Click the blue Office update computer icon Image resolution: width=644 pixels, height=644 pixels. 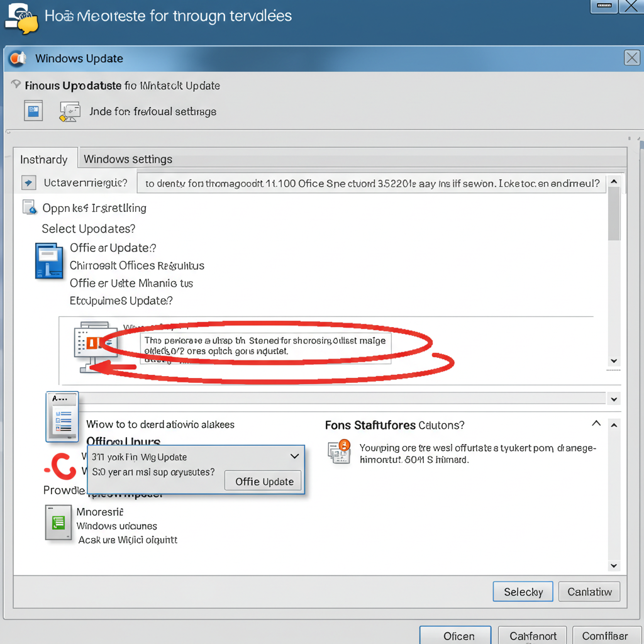point(49,261)
